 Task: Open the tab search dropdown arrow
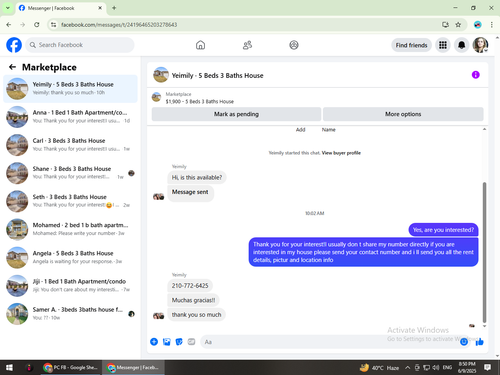click(x=8, y=8)
